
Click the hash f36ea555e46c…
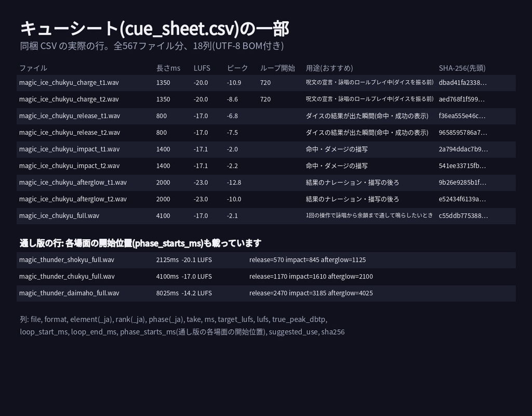tap(462, 116)
